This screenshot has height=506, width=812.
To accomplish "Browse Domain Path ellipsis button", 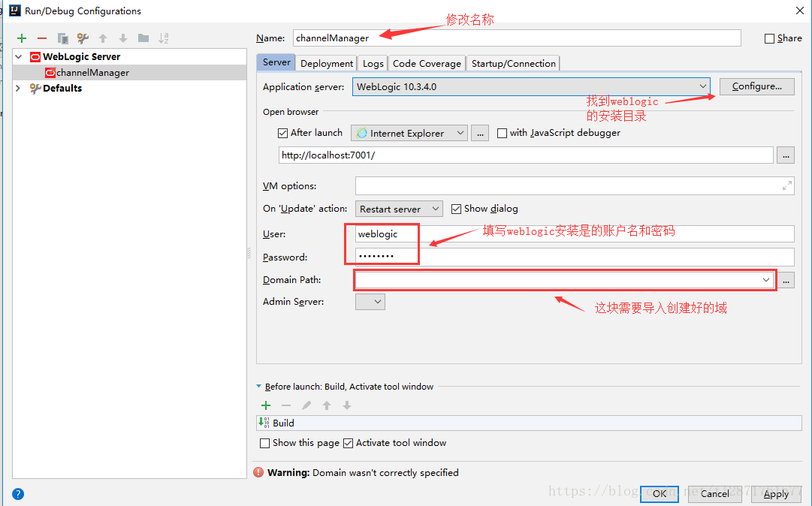I will tap(786, 281).
